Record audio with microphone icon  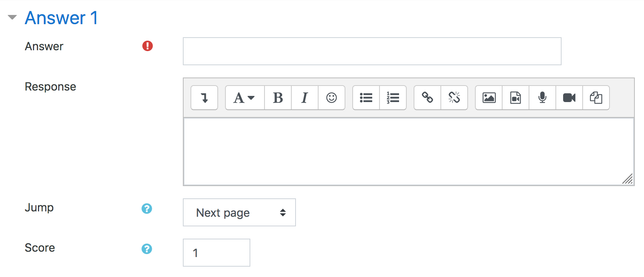click(542, 98)
